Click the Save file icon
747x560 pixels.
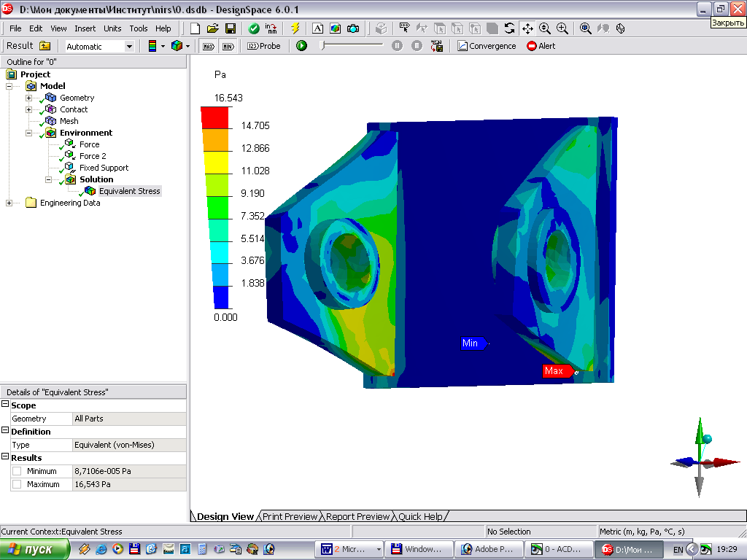tap(231, 28)
